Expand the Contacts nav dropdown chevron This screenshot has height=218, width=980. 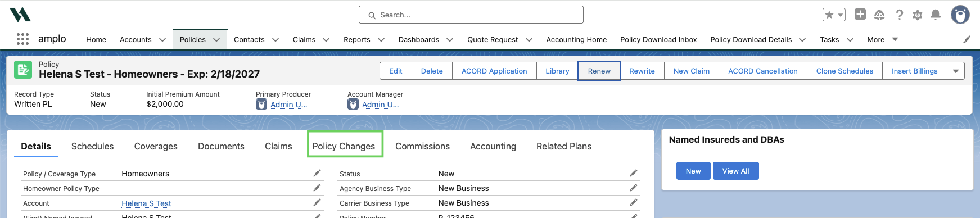(x=276, y=40)
